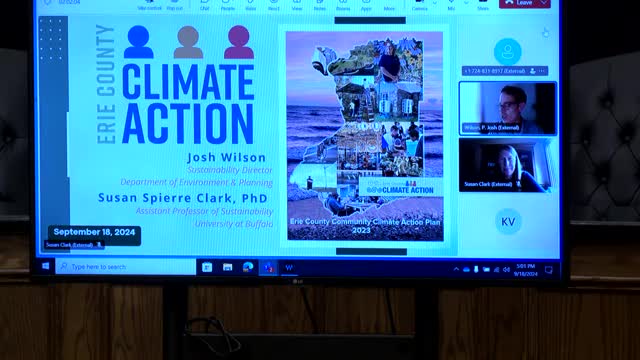Click the phone participant person icon
Viewport: 640px width, 360px height.
click(x=532, y=71)
